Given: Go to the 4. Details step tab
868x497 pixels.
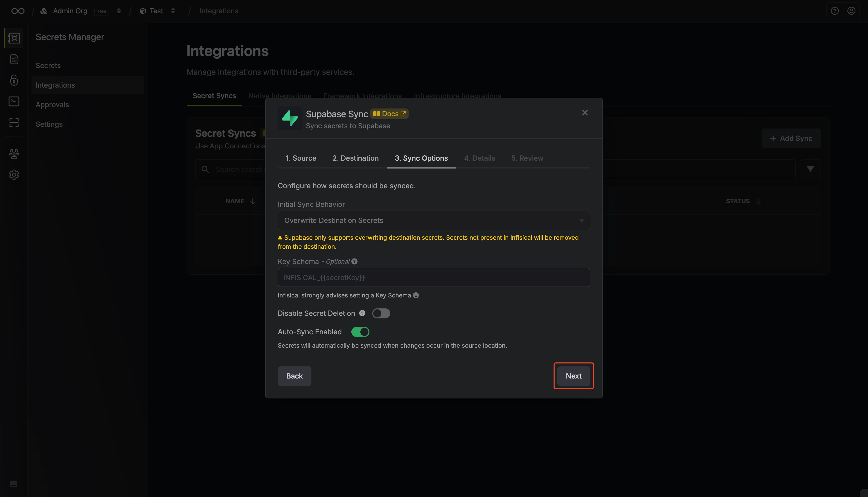Looking at the screenshot, I should click(x=479, y=158).
